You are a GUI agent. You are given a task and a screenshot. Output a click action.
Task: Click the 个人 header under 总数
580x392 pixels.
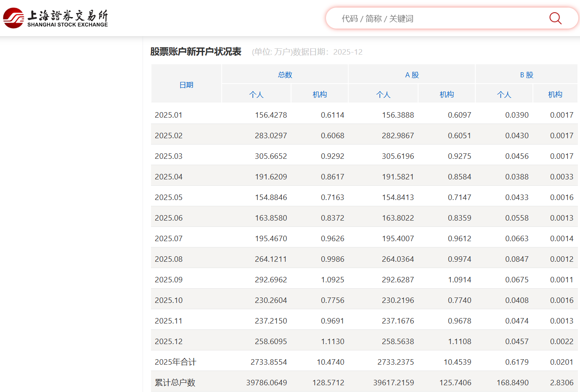[x=256, y=95]
